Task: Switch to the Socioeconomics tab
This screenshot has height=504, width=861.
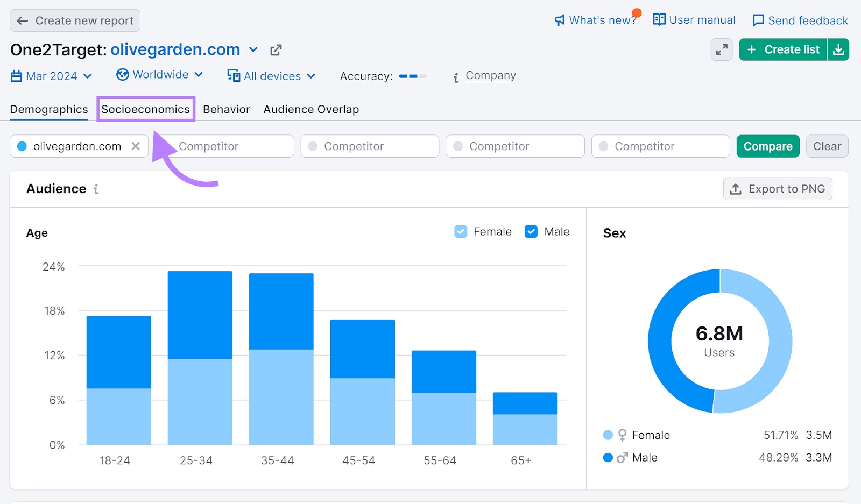Action: coord(145,109)
